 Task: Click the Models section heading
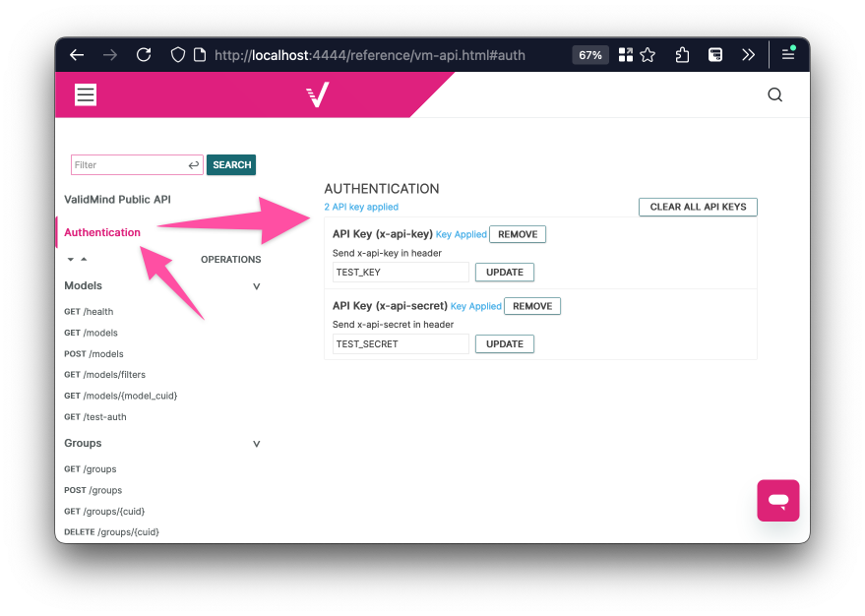(84, 285)
